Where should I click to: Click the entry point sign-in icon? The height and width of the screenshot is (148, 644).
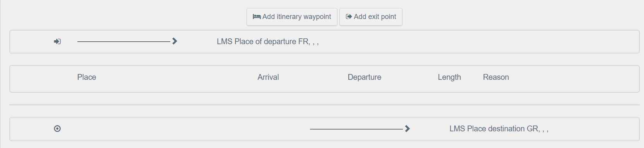point(57,41)
